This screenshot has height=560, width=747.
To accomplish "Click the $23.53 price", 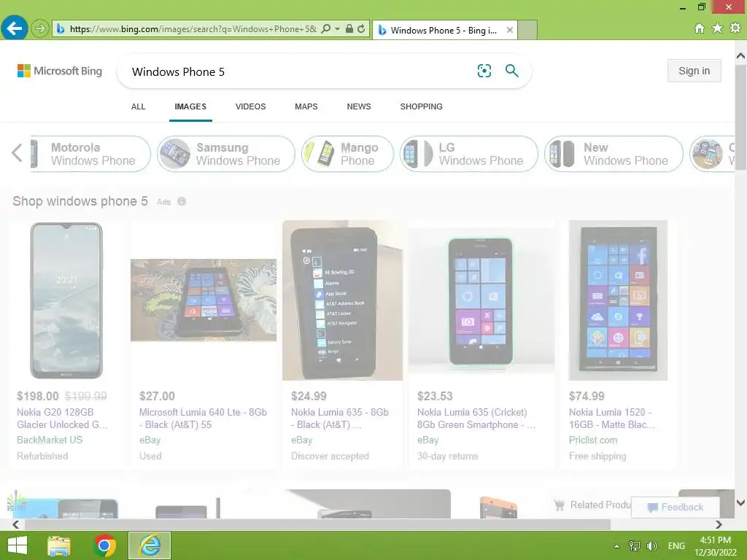I will click(x=435, y=396).
